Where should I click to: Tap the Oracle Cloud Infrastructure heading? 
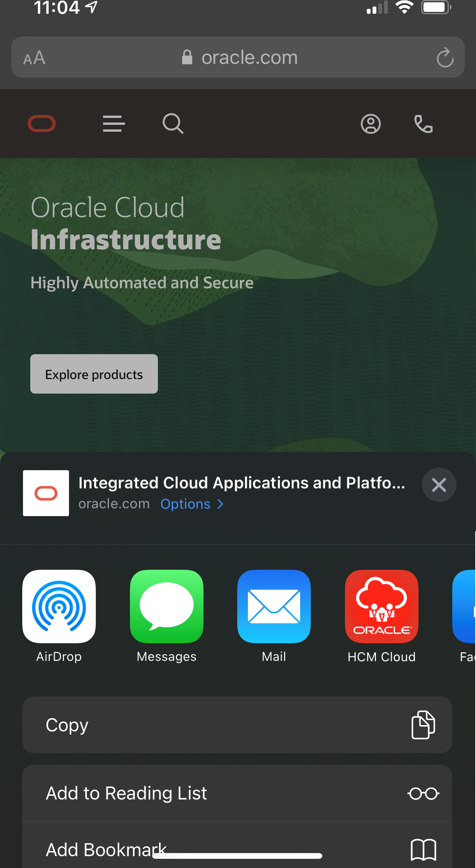coord(126,224)
